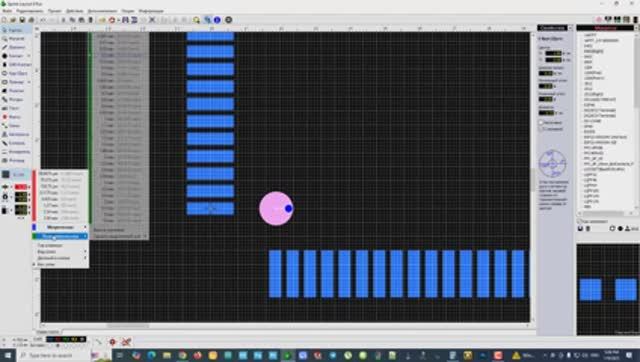
Task: Select the Zoom (Масштаб) tool
Action: tap(16, 39)
